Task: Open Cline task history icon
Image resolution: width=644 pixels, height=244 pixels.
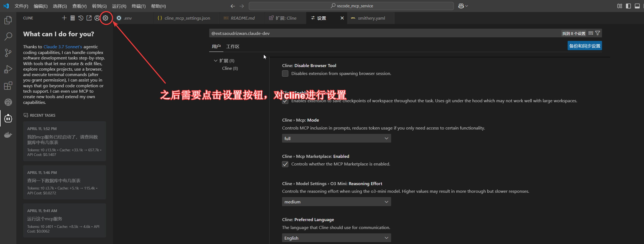Action: click(81, 18)
